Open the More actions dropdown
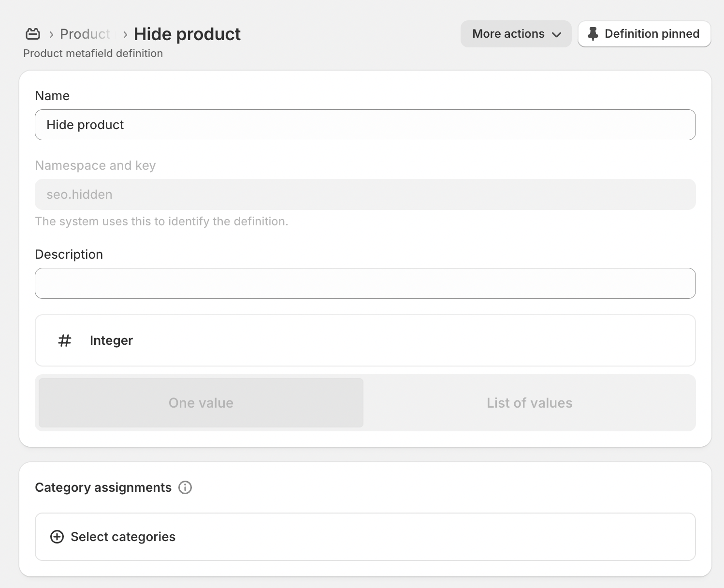This screenshot has width=724, height=588. point(508,34)
